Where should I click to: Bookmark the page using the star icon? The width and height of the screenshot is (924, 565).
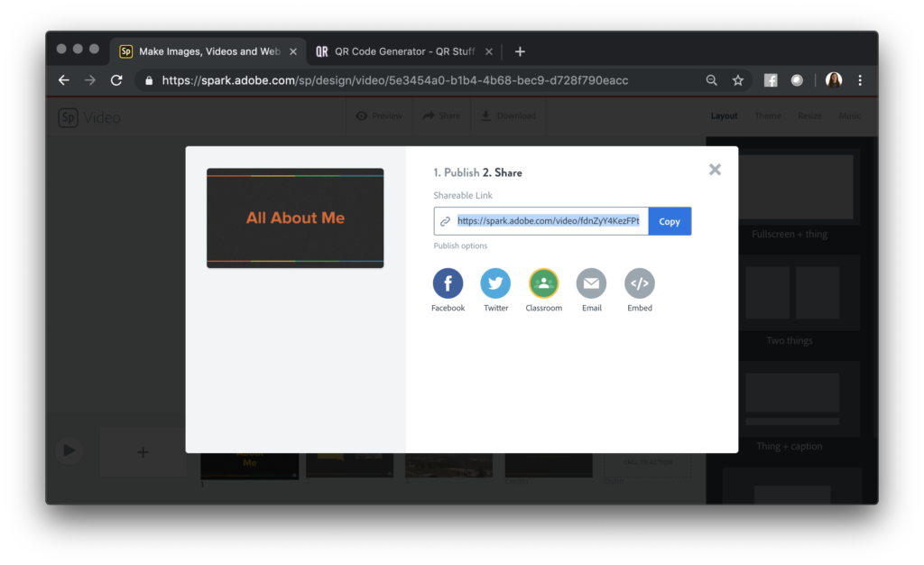pyautogui.click(x=738, y=79)
